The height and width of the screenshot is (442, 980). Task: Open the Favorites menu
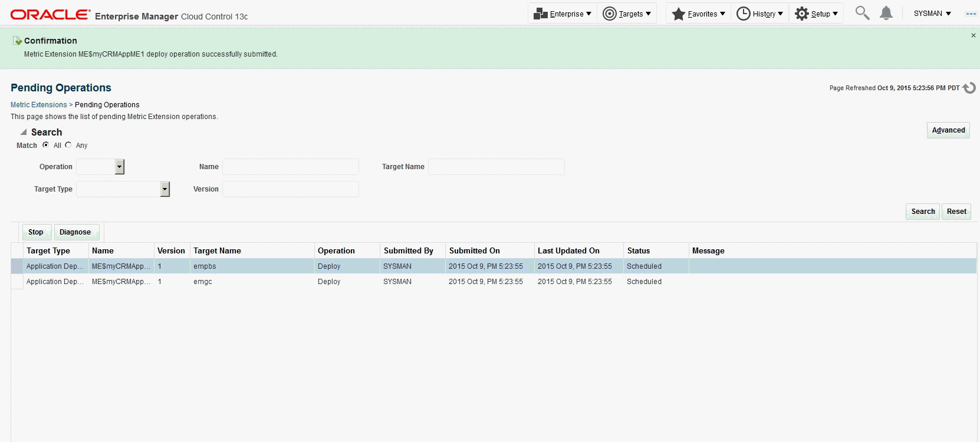pyautogui.click(x=699, y=14)
